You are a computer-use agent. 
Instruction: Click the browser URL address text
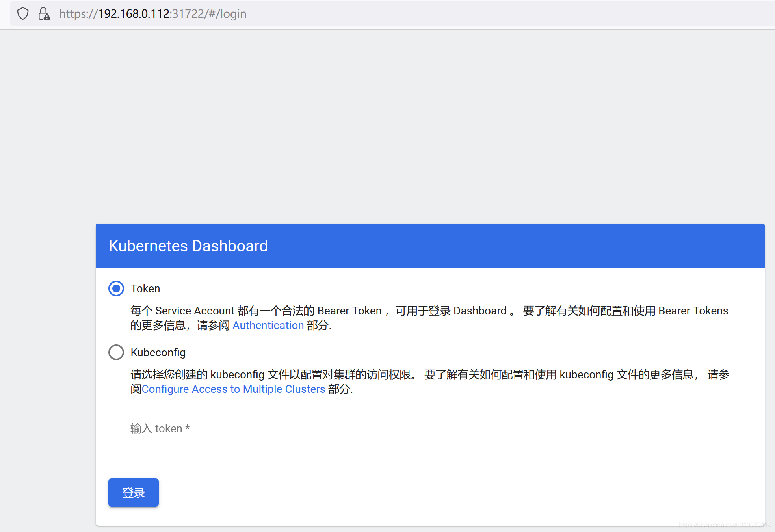click(x=152, y=14)
